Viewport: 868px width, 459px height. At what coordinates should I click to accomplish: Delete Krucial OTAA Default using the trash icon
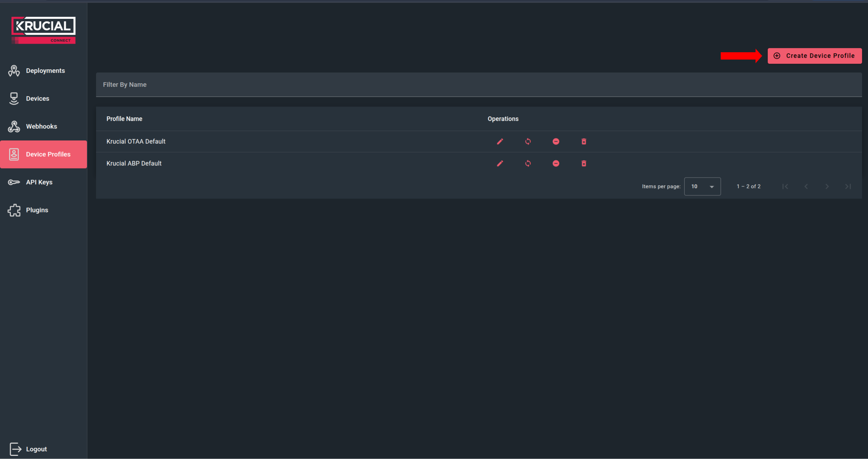pos(583,141)
